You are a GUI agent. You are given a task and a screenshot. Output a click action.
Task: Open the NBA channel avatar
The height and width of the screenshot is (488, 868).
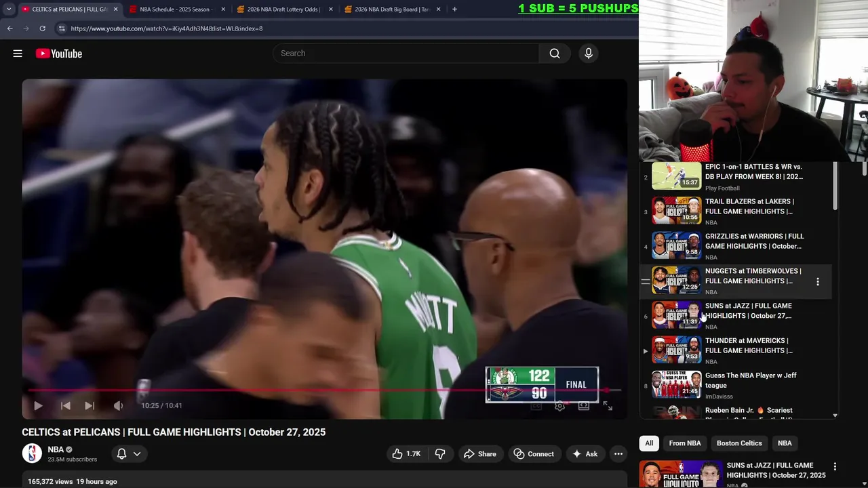coord(32,453)
